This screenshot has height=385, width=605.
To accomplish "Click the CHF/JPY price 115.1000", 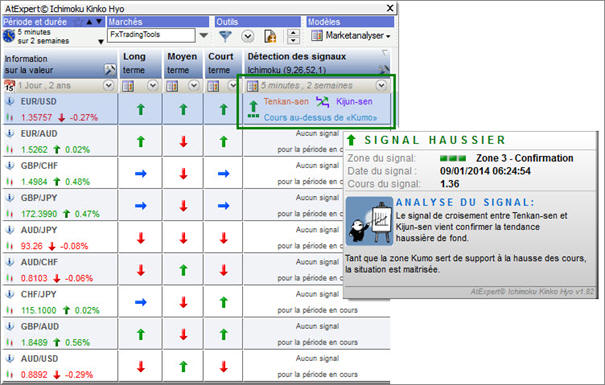I will tap(39, 310).
